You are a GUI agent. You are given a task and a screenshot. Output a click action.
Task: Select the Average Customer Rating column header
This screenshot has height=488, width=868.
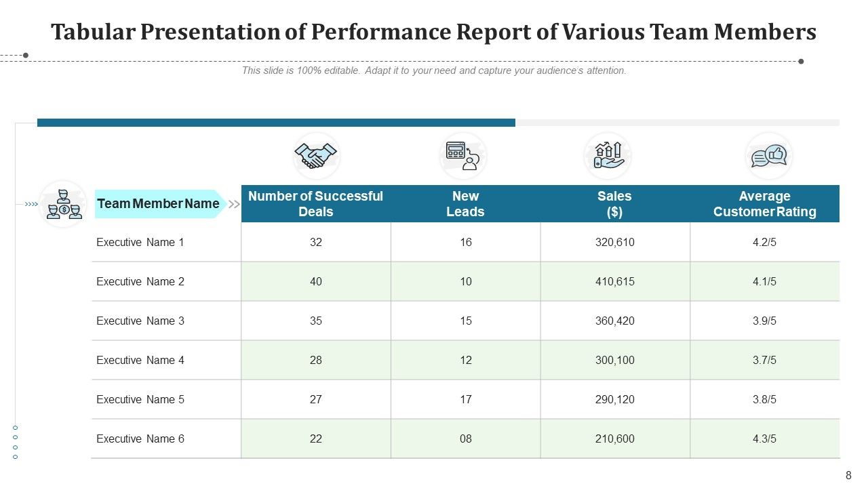pos(766,203)
